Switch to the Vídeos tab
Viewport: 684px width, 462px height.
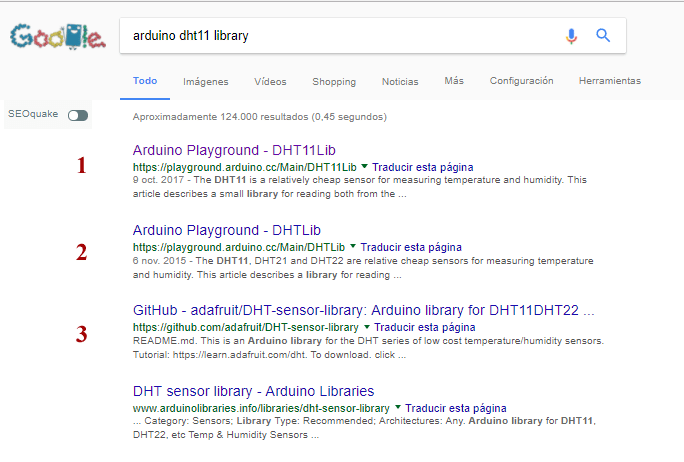[270, 81]
